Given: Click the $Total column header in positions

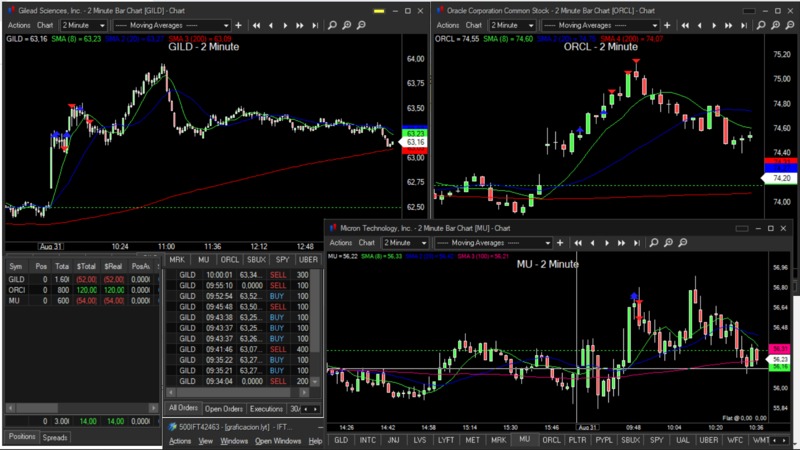Looking at the screenshot, I should point(87,266).
